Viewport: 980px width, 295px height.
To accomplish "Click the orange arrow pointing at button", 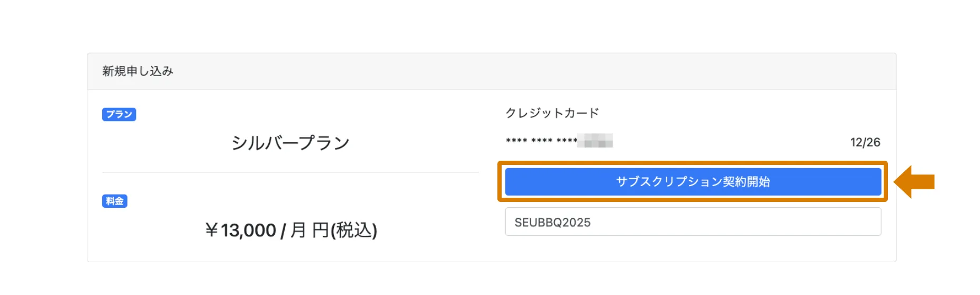I will pos(914,182).
